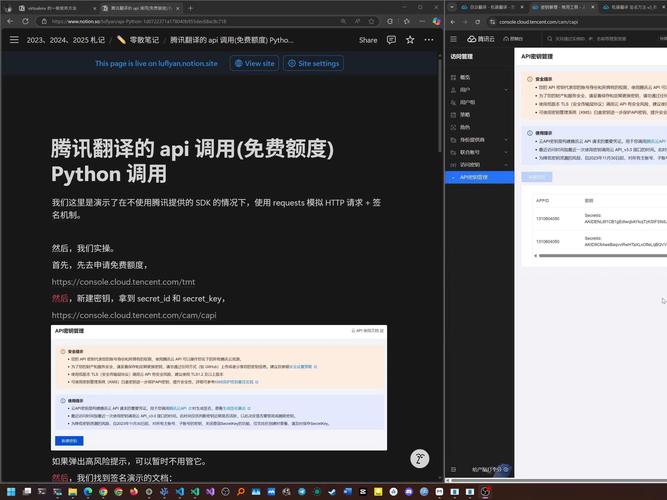Viewport: 667px width, 500px height.
Task: Switch to first Tencent browser tab
Action: coord(492,7)
